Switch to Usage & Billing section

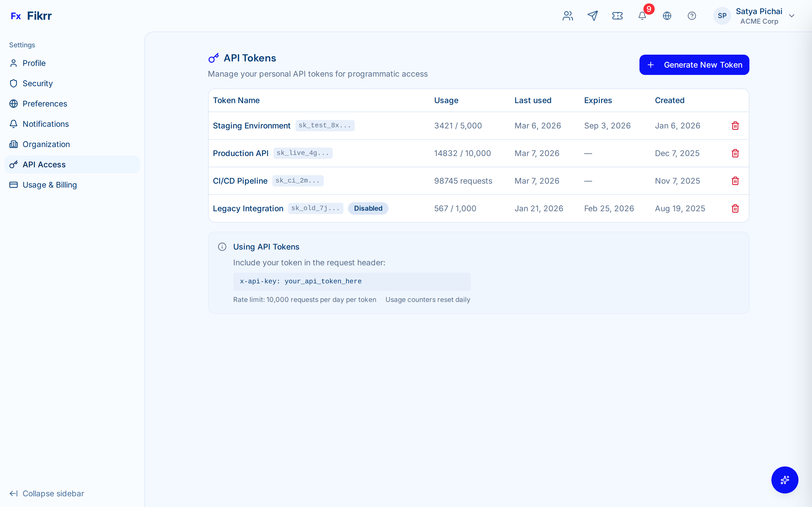click(x=50, y=185)
